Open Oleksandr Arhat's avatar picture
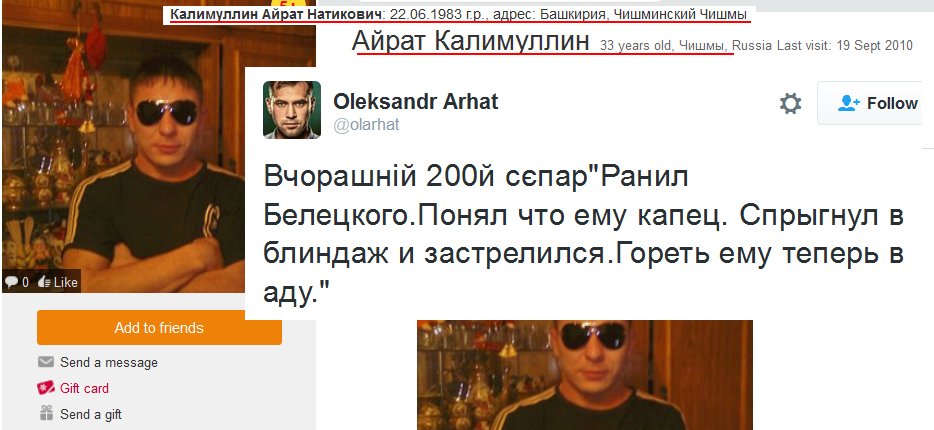The width and height of the screenshot is (934, 430). click(x=292, y=110)
